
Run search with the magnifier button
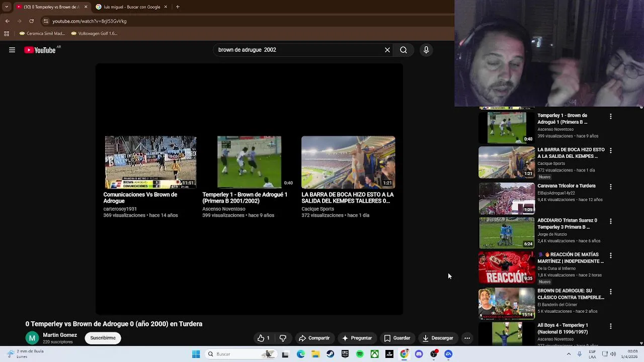click(x=404, y=50)
